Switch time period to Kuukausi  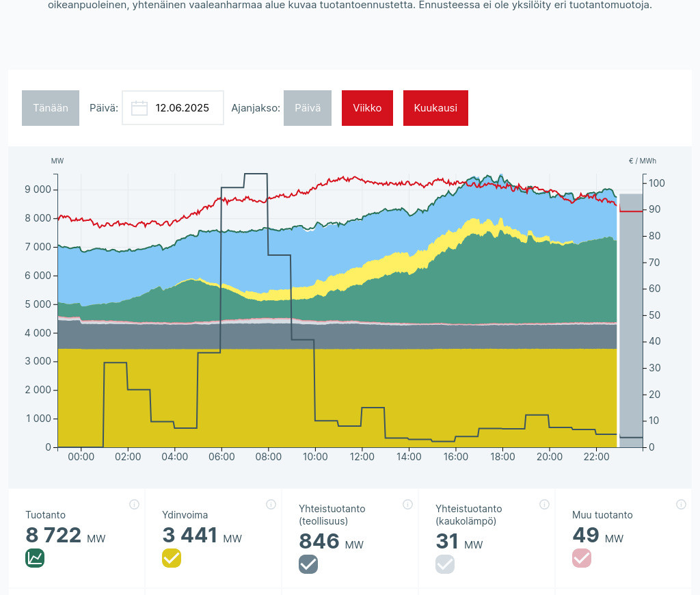pos(435,108)
